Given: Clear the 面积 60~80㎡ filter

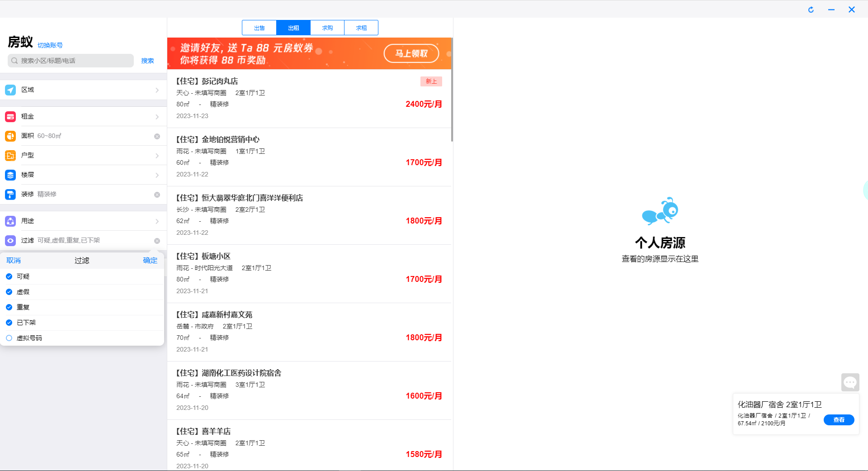Looking at the screenshot, I should (157, 136).
